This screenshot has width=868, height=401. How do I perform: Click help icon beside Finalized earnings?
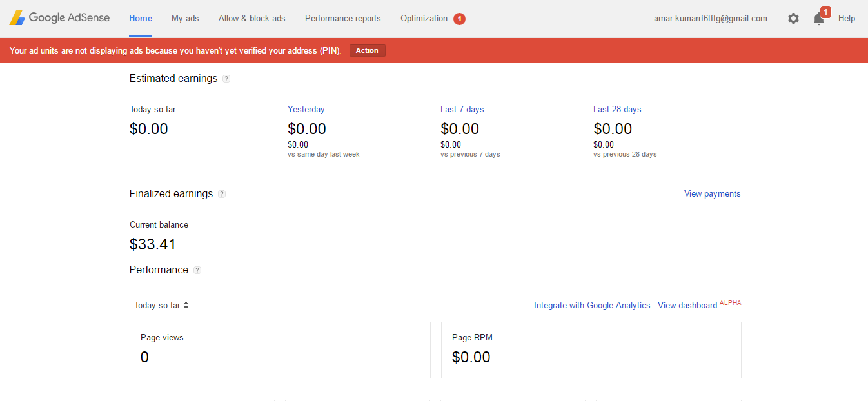coord(222,194)
